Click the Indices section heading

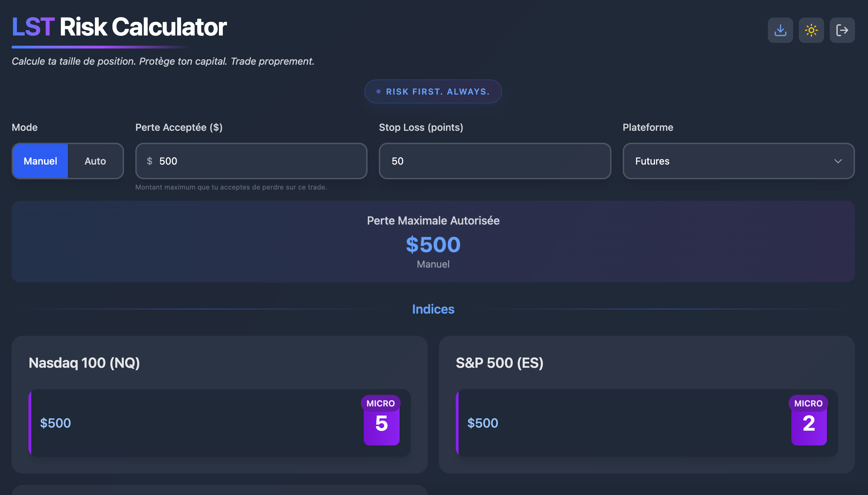433,309
